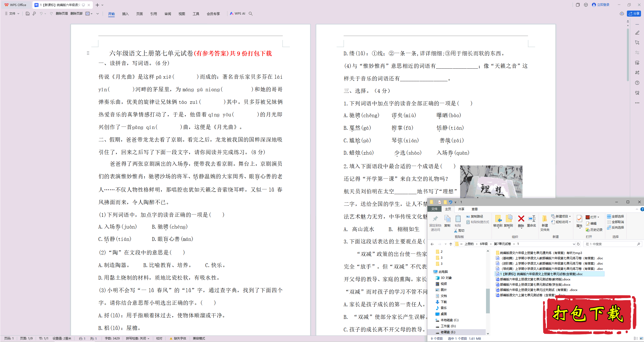Select 工作室 (D:) drive

point(446,326)
